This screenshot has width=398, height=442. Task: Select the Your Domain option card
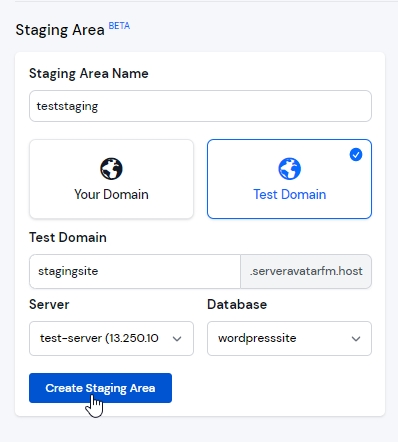click(x=111, y=179)
